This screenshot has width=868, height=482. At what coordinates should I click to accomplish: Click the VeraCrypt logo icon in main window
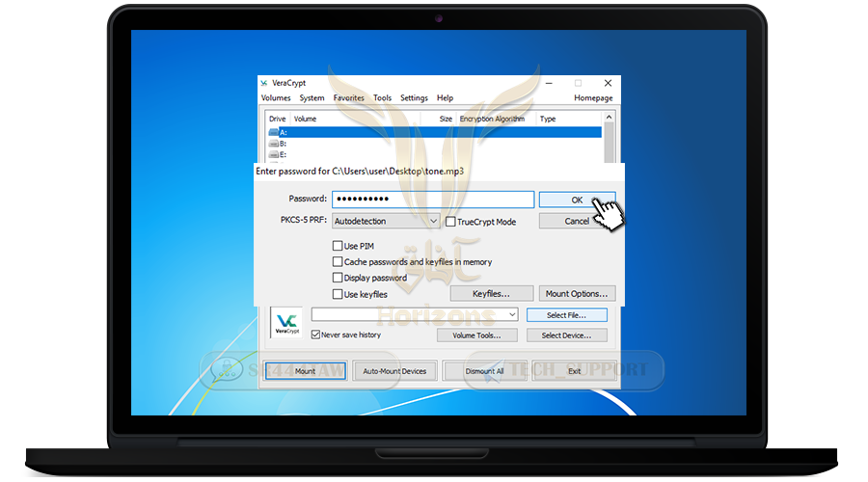tap(286, 322)
